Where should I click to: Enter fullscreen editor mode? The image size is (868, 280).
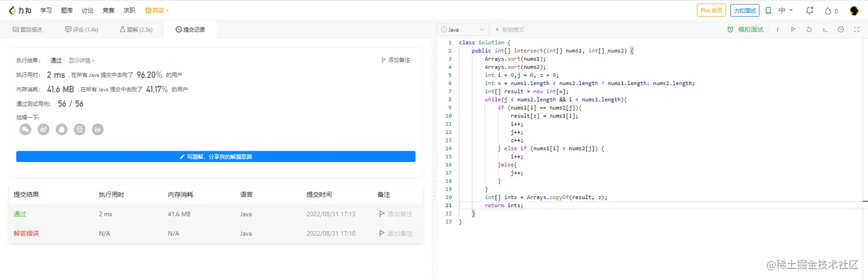coord(857,29)
